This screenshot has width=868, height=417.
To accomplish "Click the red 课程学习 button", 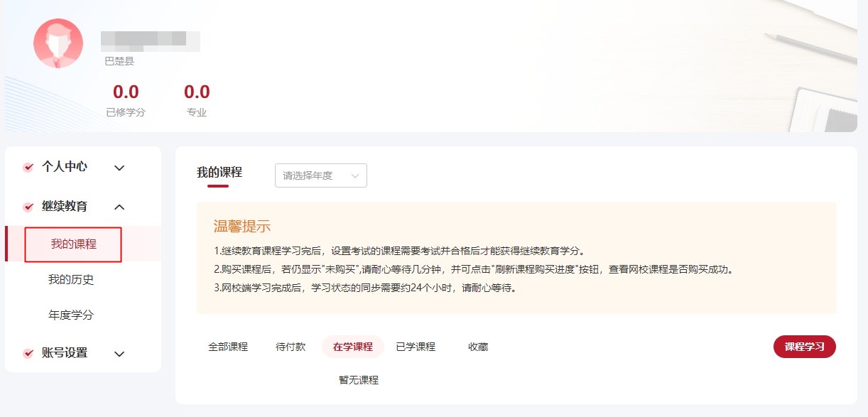I will (x=804, y=347).
